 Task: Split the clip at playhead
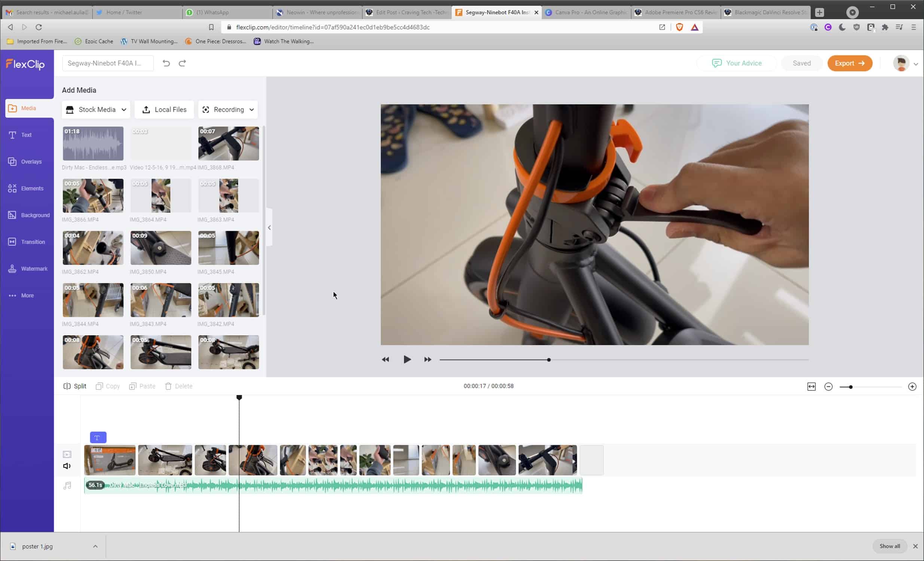75,386
